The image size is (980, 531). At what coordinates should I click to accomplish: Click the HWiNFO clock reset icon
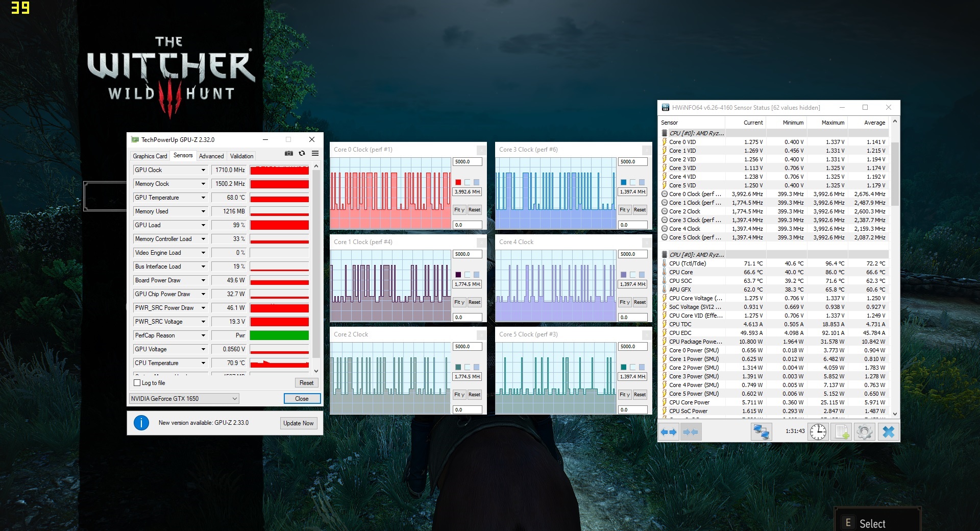pos(818,432)
